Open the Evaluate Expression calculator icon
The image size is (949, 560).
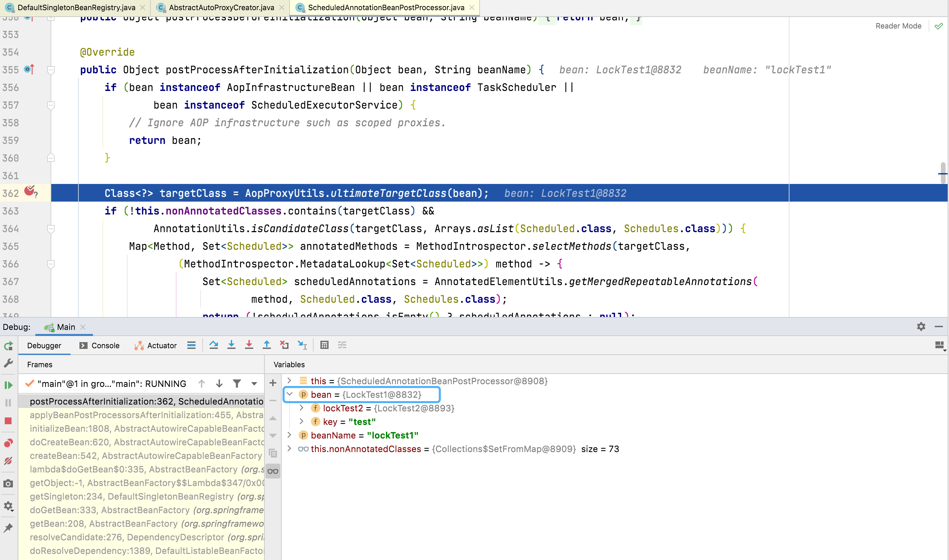pyautogui.click(x=324, y=344)
